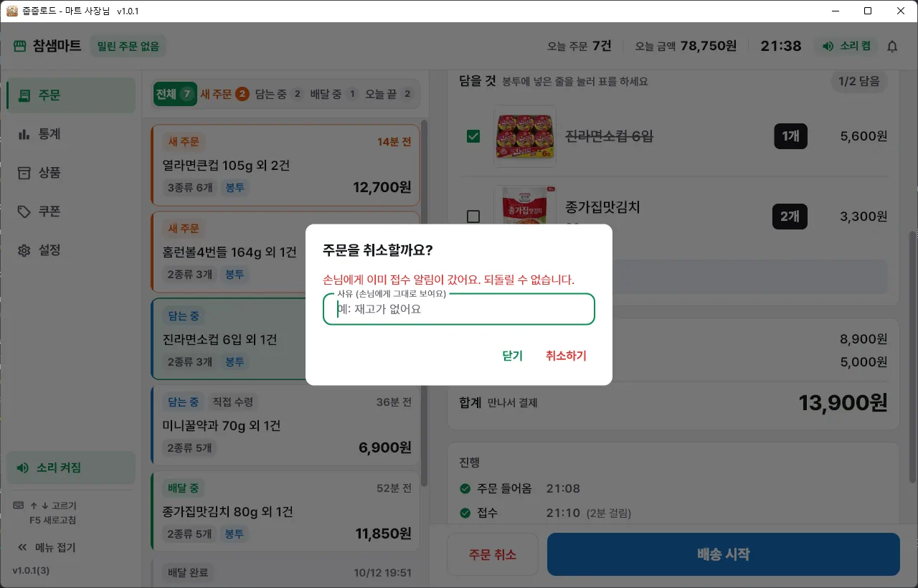Switch to the 오늘 끝 tab
Viewport: 918px width, 588px height.
[x=389, y=94]
